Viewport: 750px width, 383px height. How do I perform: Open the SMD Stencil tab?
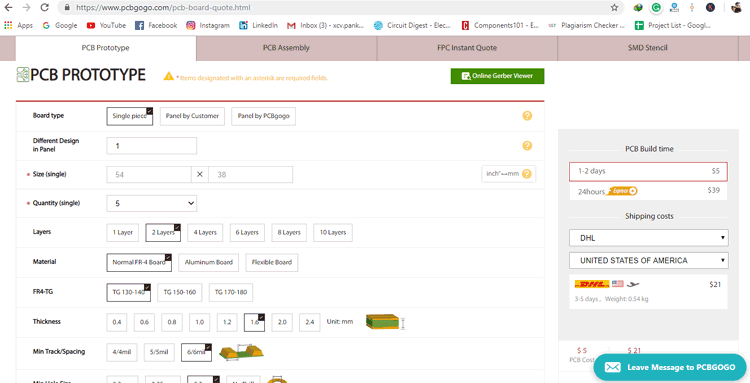(648, 48)
